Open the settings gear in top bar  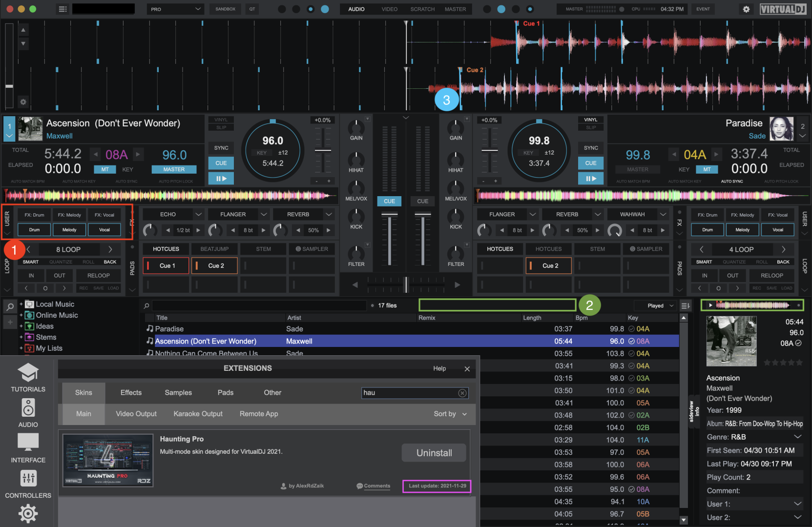746,9
